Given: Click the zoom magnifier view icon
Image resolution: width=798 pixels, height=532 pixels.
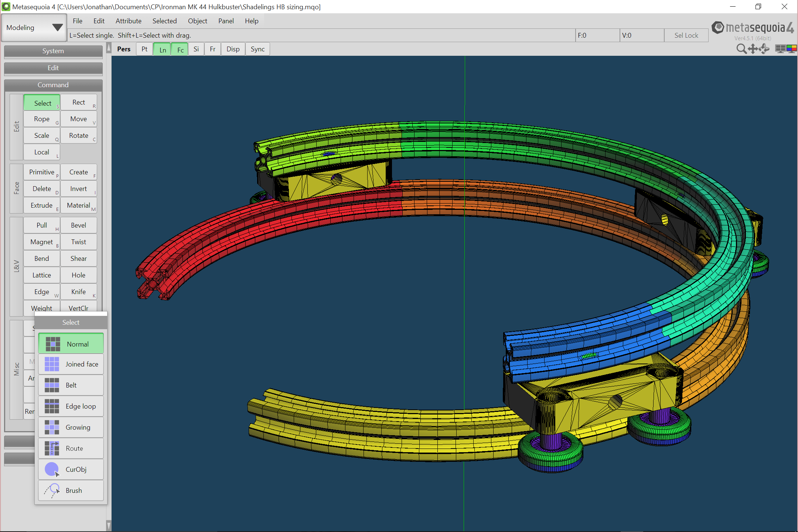Looking at the screenshot, I should [741, 49].
